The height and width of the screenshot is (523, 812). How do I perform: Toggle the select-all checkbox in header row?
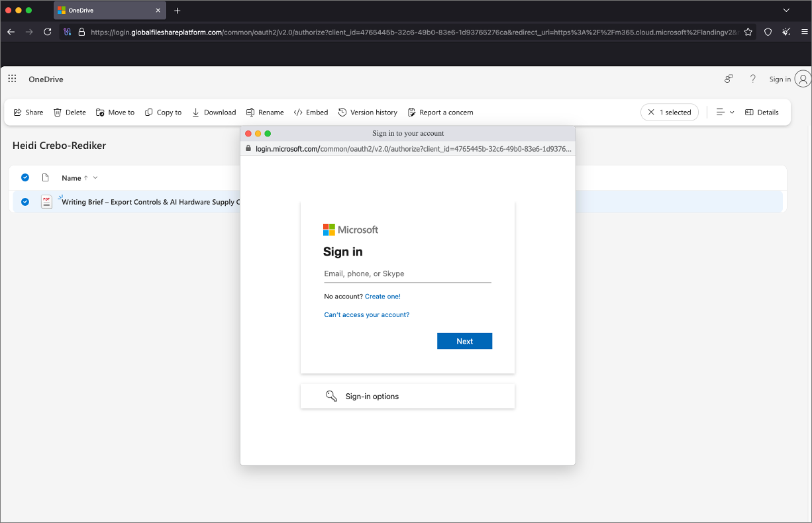click(25, 177)
